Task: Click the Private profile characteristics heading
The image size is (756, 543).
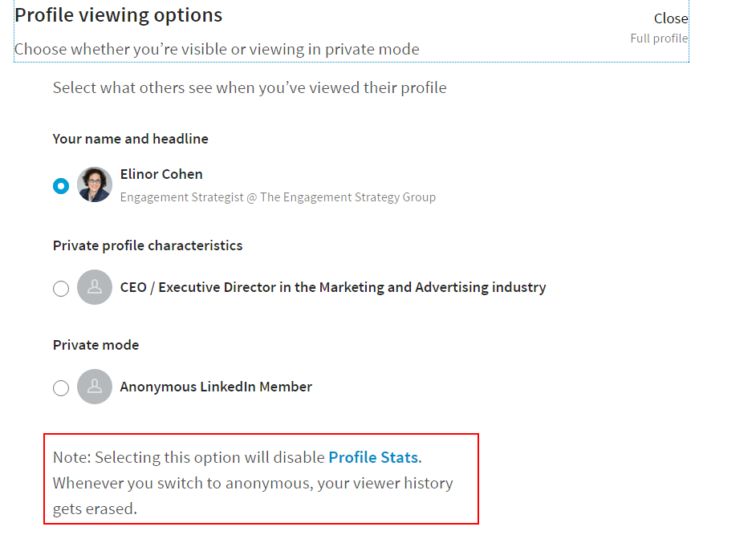Action: pyautogui.click(x=148, y=245)
